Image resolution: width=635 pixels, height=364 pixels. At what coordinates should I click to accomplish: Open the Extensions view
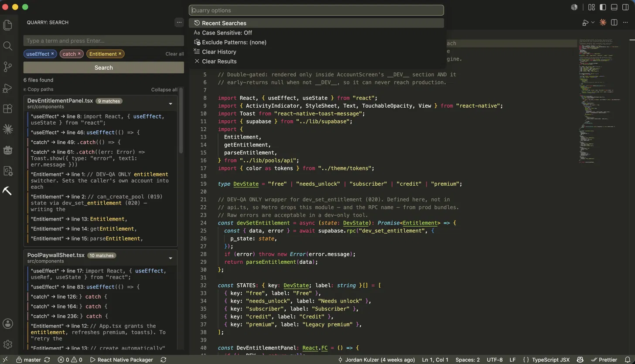[x=7, y=109]
